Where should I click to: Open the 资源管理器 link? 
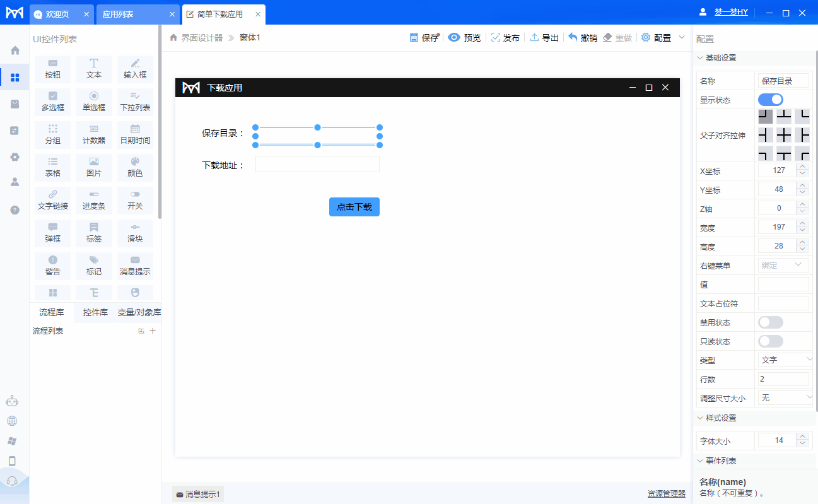click(667, 494)
